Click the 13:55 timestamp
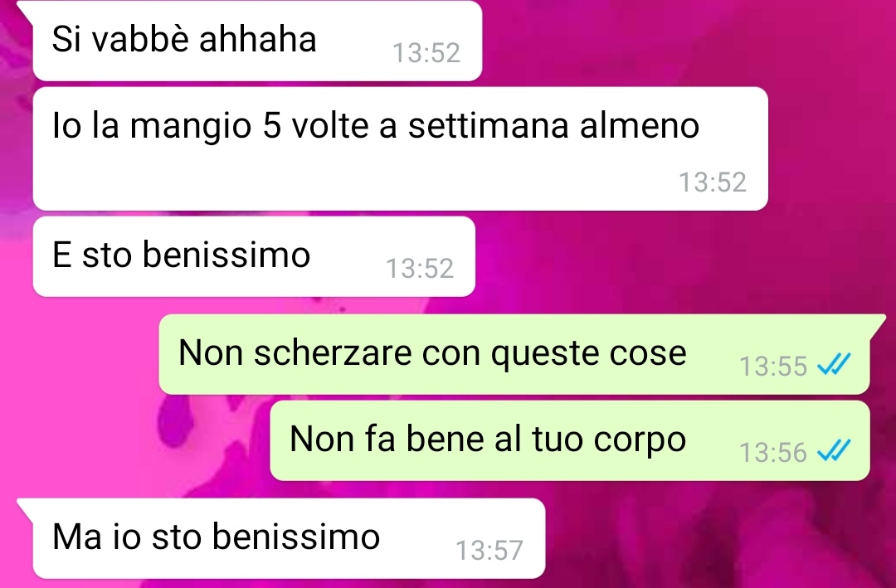 point(772,367)
